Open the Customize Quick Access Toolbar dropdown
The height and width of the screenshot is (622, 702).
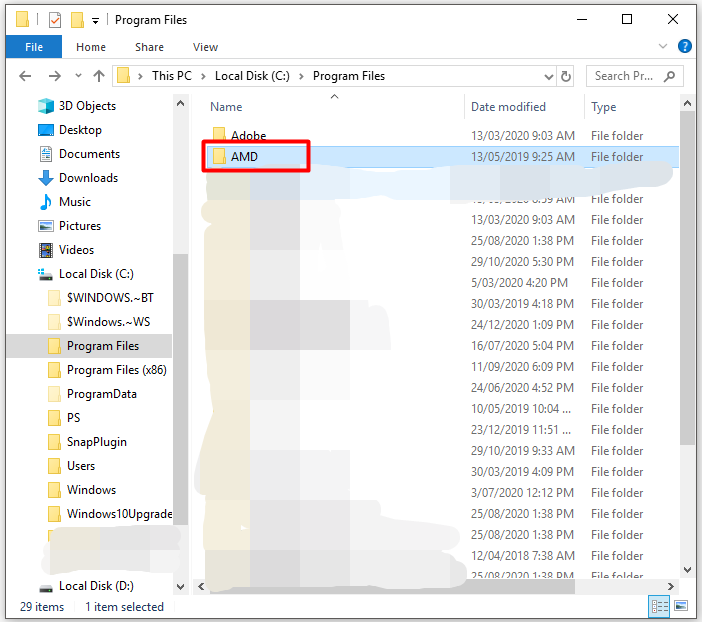click(95, 21)
